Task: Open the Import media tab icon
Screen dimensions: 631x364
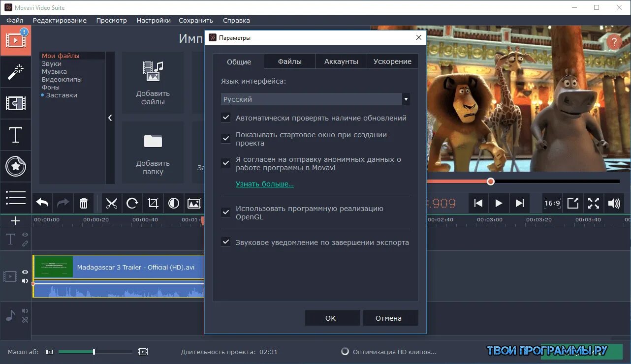Action: (16, 40)
